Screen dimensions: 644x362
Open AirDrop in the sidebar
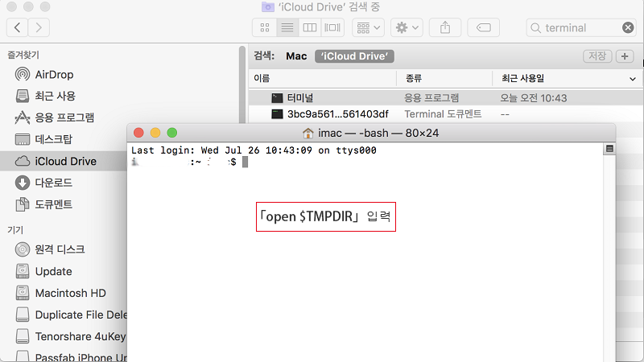[x=54, y=74]
